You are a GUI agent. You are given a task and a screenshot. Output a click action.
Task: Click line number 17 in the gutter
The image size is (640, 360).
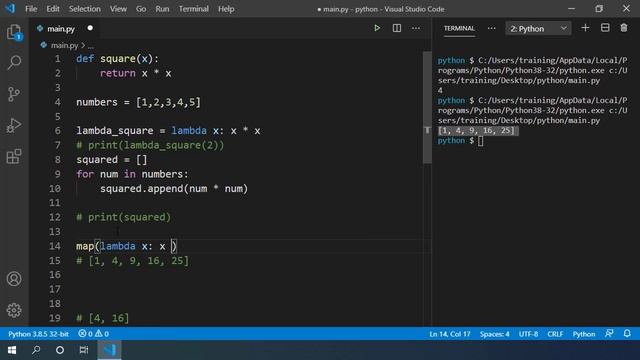pyautogui.click(x=55, y=289)
